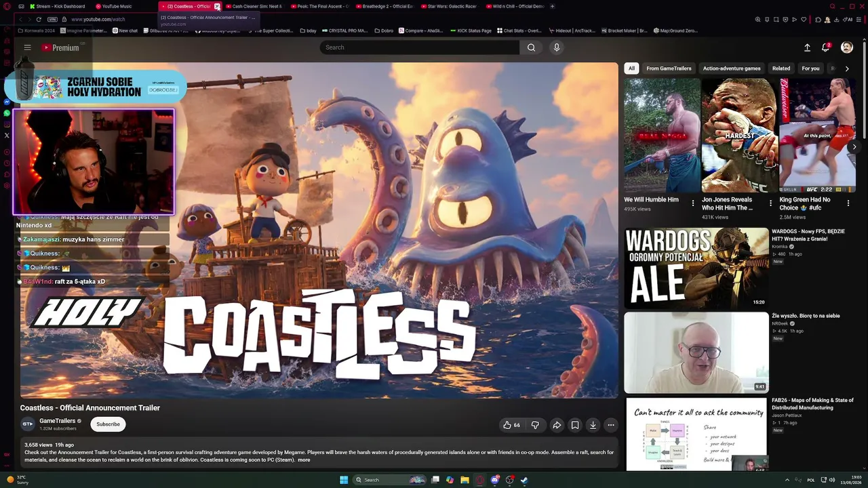Open the Opera GX menu logo

tap(7, 6)
